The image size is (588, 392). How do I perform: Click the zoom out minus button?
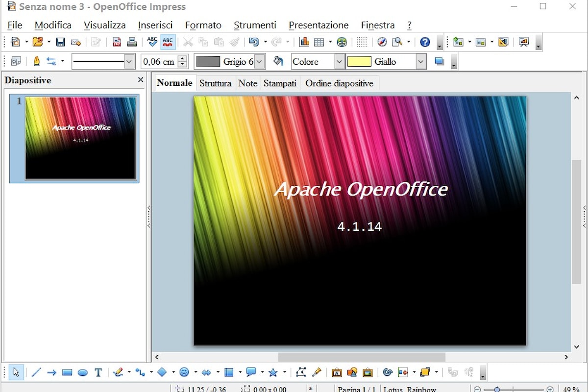click(x=477, y=390)
